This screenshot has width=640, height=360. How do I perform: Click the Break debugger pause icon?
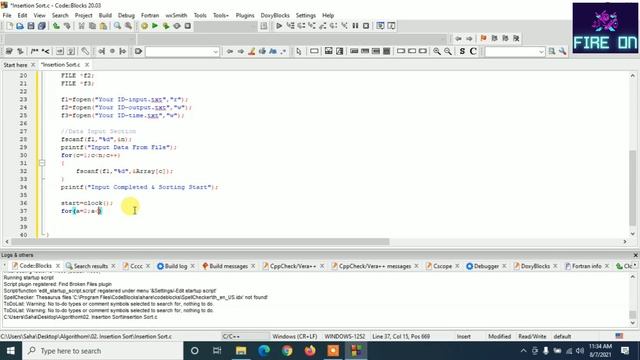(356, 26)
